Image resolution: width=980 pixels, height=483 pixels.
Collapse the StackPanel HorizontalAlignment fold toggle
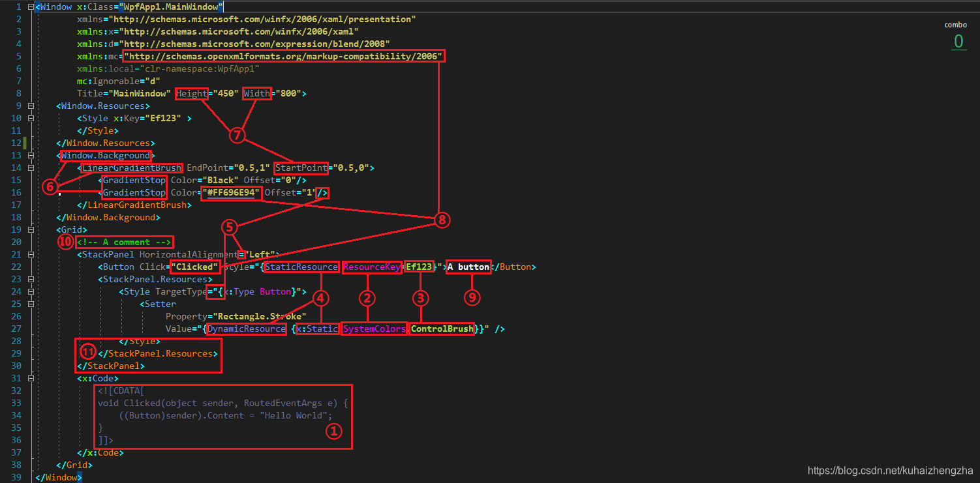[x=31, y=255]
